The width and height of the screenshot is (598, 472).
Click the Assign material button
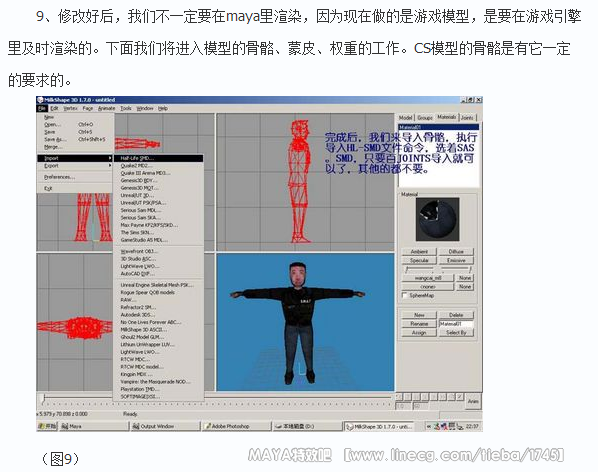coord(419,333)
